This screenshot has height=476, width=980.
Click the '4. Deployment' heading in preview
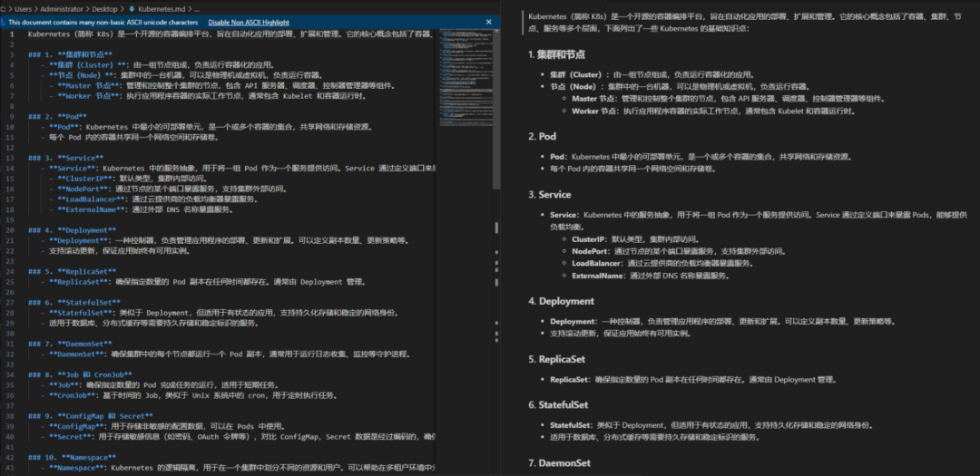[x=562, y=301]
